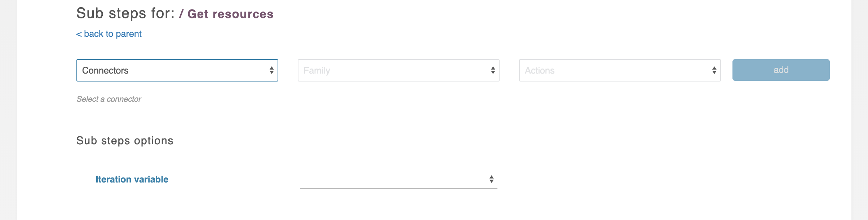Go back to parent step
The image size is (868, 220).
tap(112, 34)
